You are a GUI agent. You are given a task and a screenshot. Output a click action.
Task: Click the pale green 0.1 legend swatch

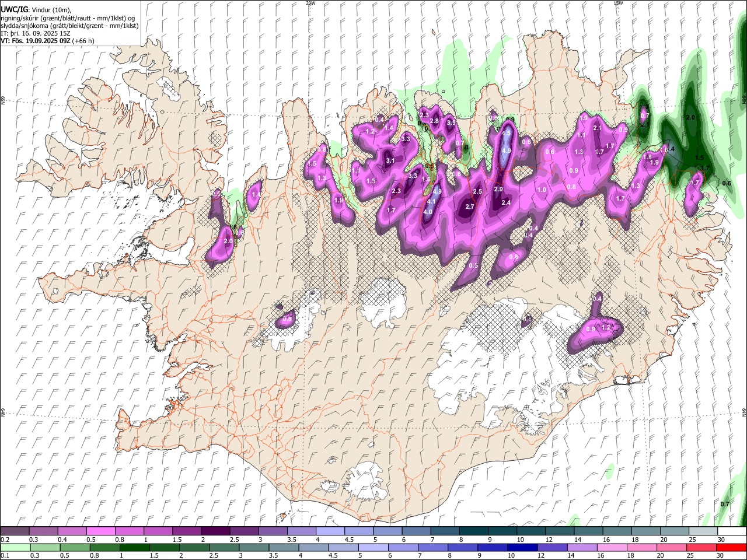click(x=15, y=547)
